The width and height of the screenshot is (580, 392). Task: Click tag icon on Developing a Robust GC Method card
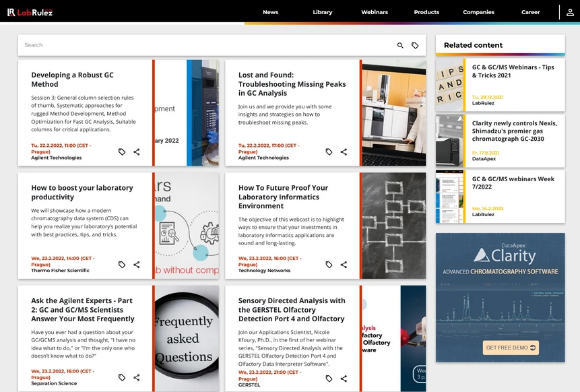[x=122, y=152]
